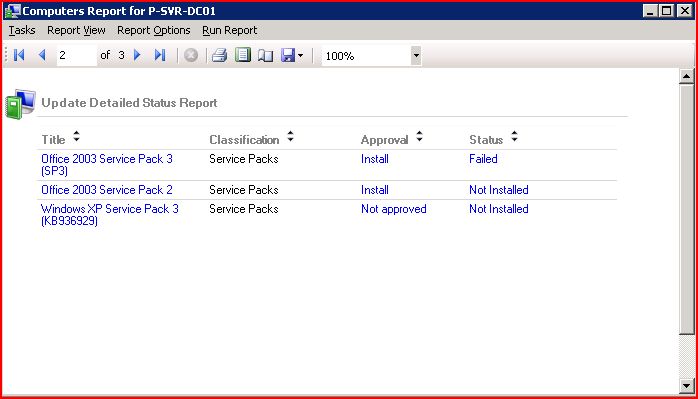Jump to the last report page
This screenshot has height=399, width=698.
(160, 55)
